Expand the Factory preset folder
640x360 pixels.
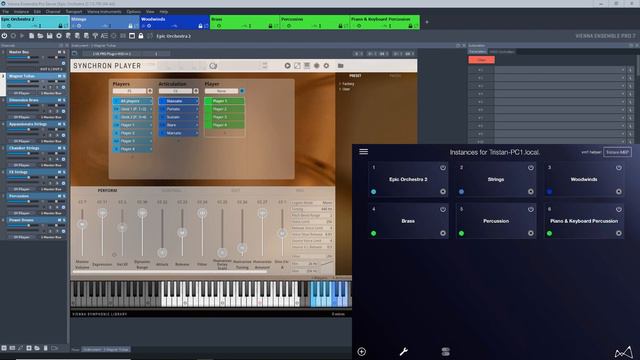click(340, 84)
